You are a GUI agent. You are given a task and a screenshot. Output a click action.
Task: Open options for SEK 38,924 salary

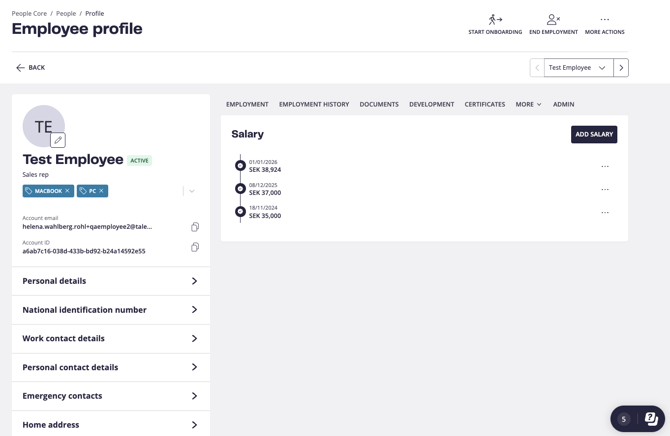pos(605,166)
